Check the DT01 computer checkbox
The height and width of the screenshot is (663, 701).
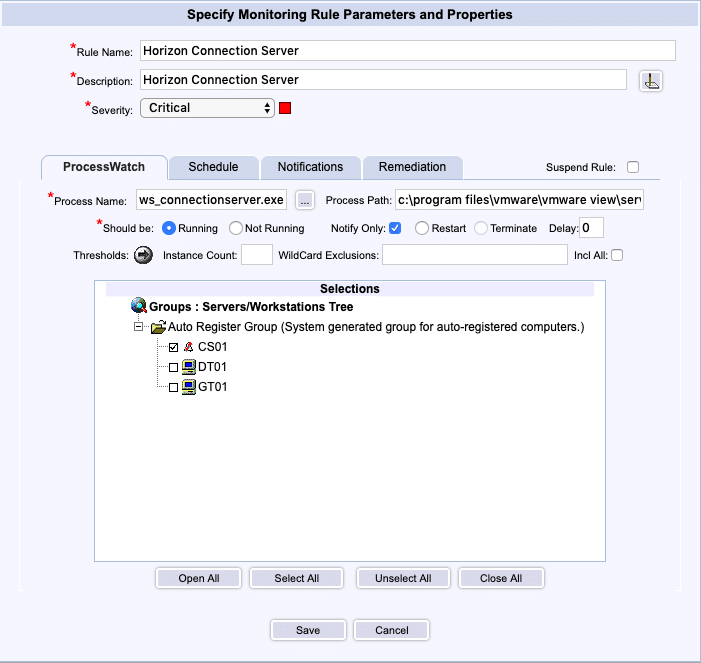(x=174, y=367)
